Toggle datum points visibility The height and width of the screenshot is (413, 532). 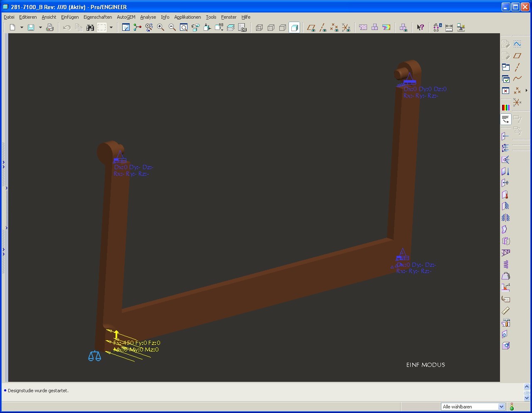334,27
